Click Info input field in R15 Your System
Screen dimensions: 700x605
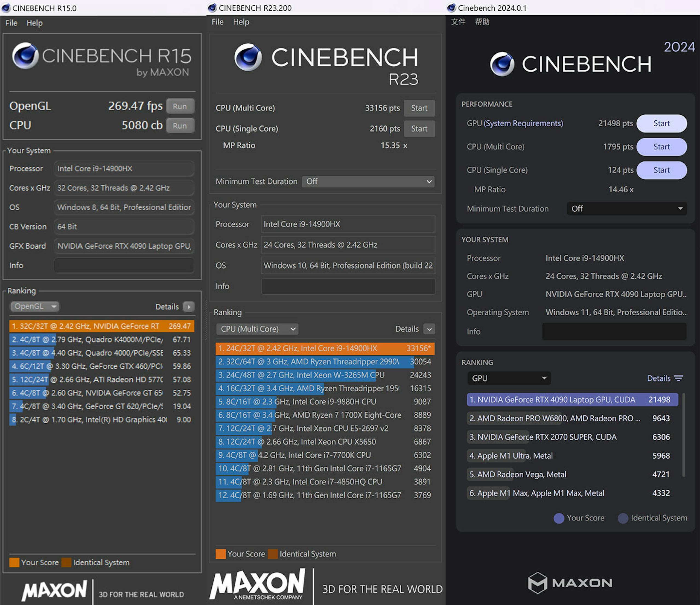pyautogui.click(x=124, y=265)
